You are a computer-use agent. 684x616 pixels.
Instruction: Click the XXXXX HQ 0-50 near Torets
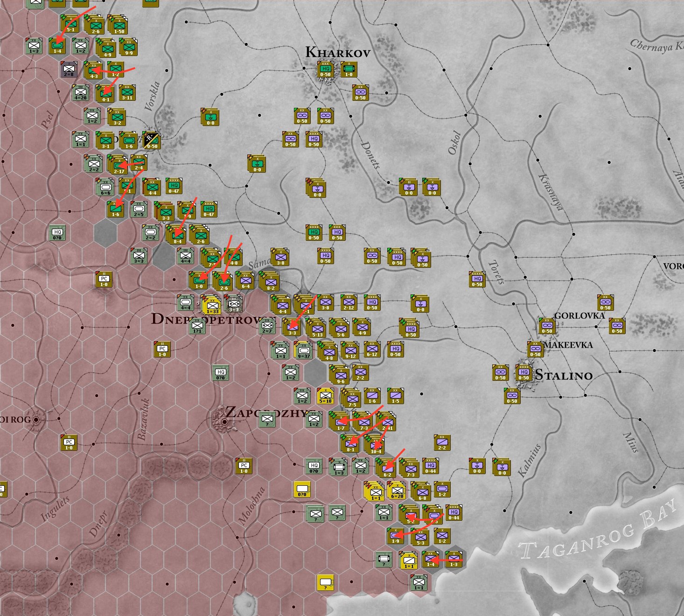click(477, 279)
